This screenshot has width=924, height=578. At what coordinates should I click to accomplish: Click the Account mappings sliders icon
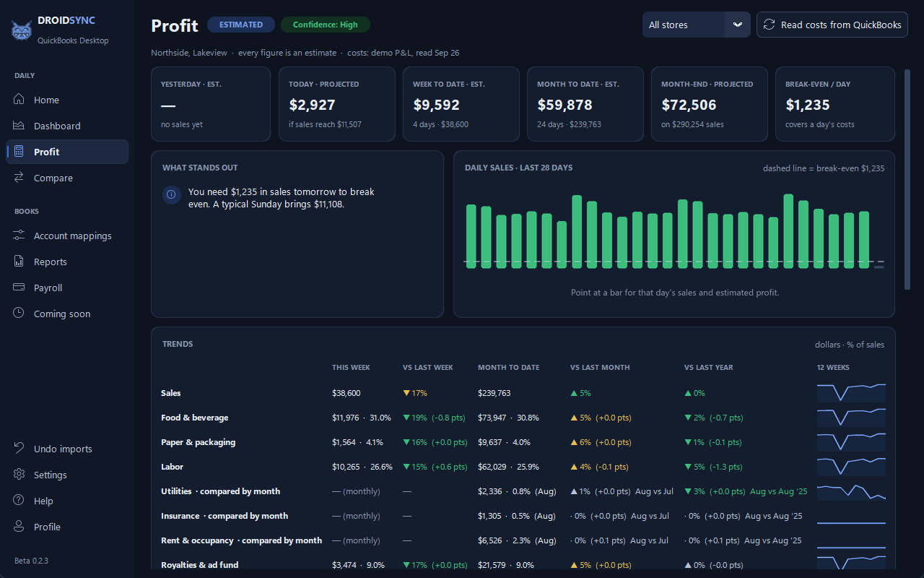pyautogui.click(x=19, y=236)
